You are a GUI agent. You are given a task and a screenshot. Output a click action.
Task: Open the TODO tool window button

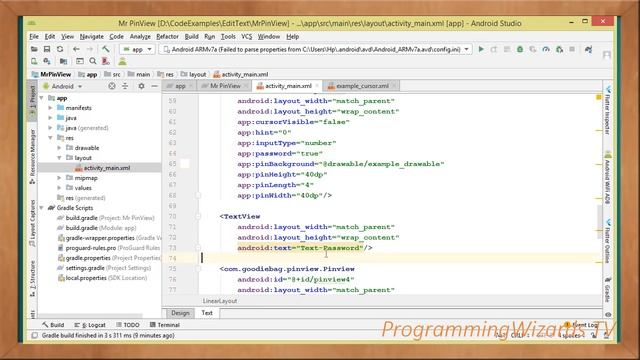click(x=128, y=325)
